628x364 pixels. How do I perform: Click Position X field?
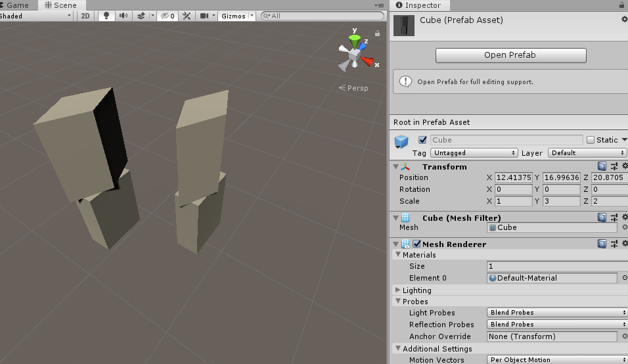513,177
